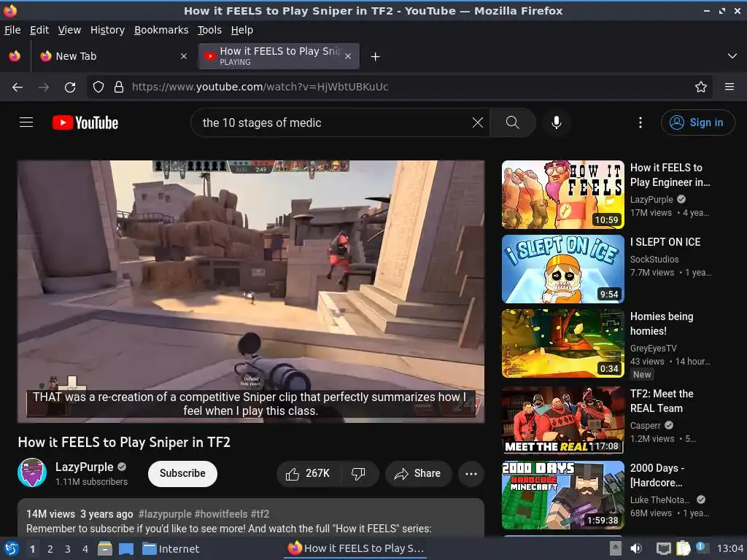Screen dimensions: 747x560
Task: Open the Help menu
Action: coord(242,30)
